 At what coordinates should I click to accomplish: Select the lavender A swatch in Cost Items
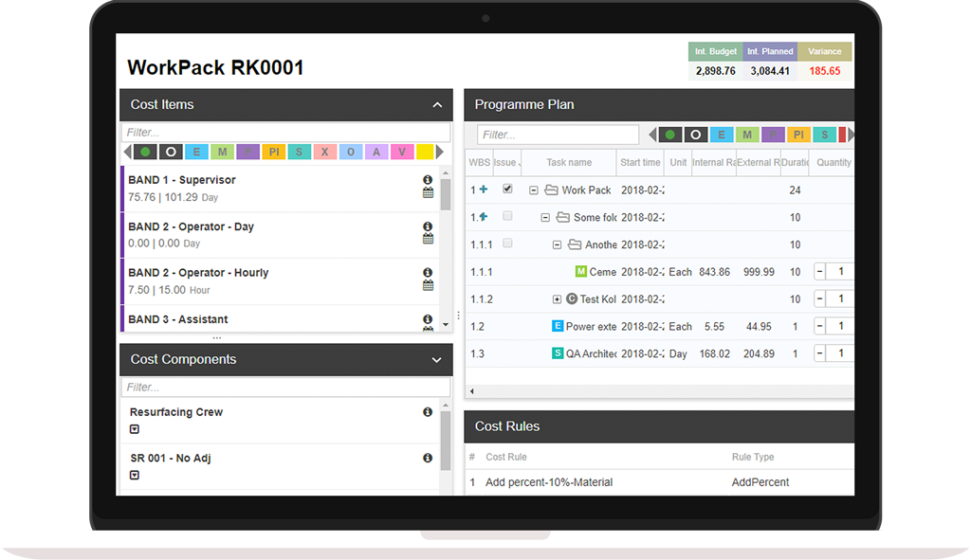[376, 152]
